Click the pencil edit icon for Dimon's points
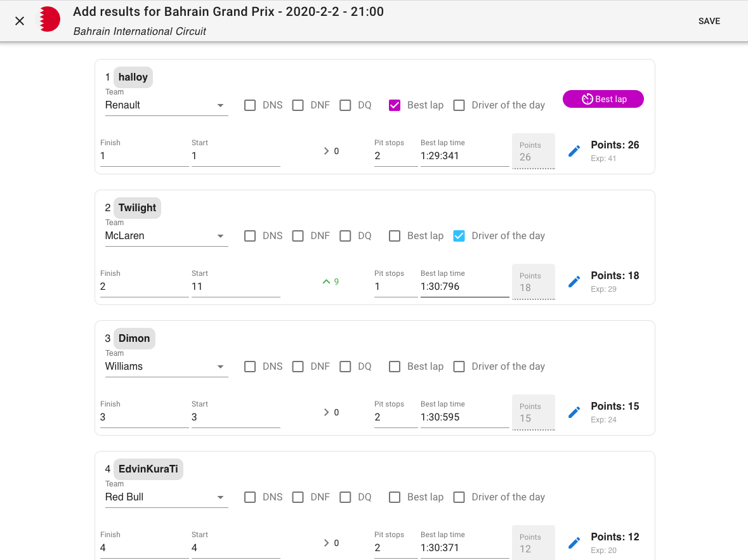 pyautogui.click(x=574, y=412)
